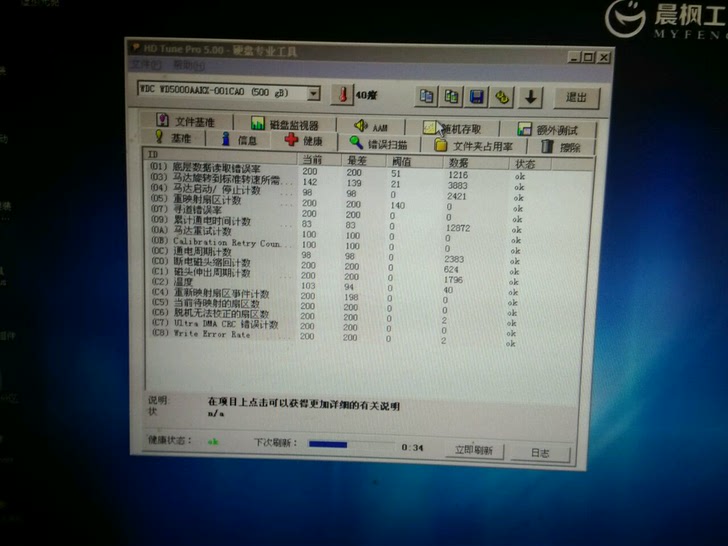This screenshot has height=546, width=728.
Task: Switch to the 额外测试 tab
Action: (x=548, y=130)
